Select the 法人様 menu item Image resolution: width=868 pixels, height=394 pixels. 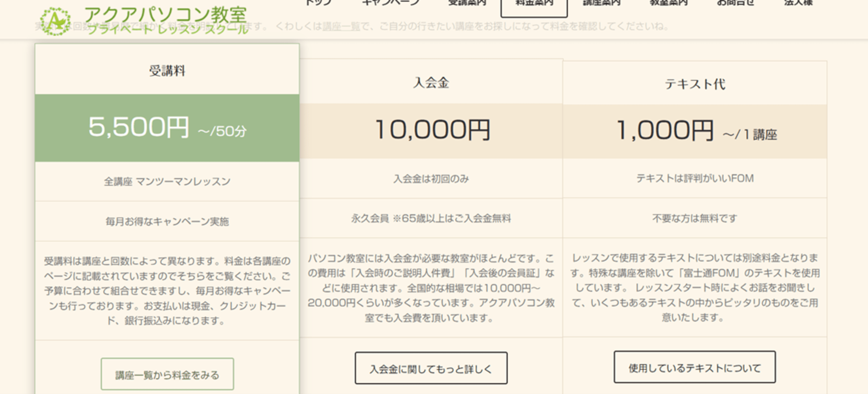click(x=798, y=3)
